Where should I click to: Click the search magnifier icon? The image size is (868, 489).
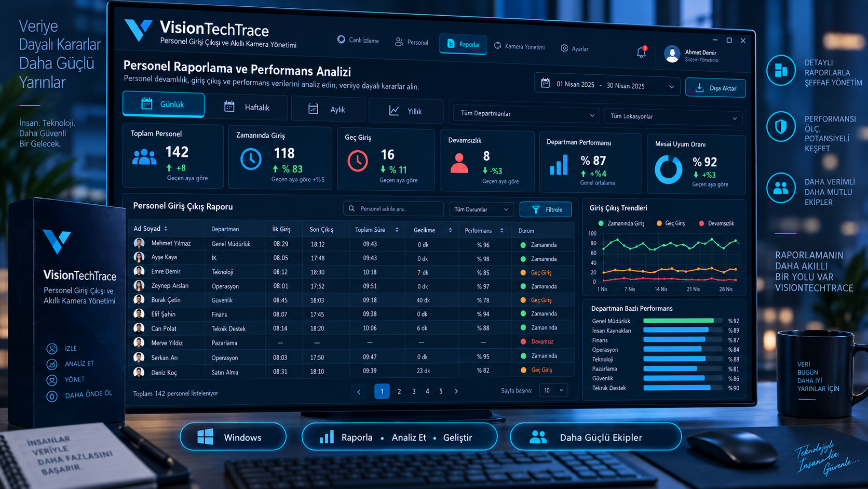[x=351, y=208]
